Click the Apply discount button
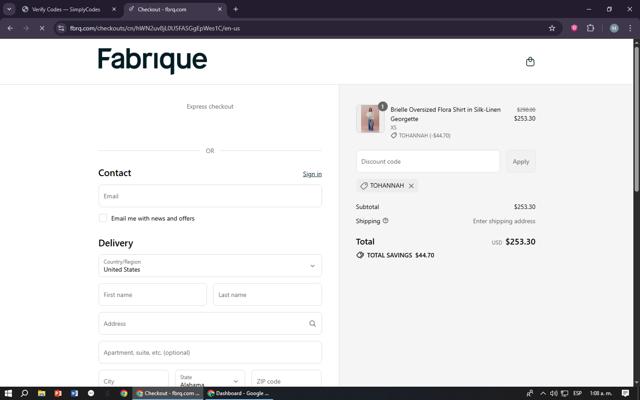 pyautogui.click(x=521, y=162)
